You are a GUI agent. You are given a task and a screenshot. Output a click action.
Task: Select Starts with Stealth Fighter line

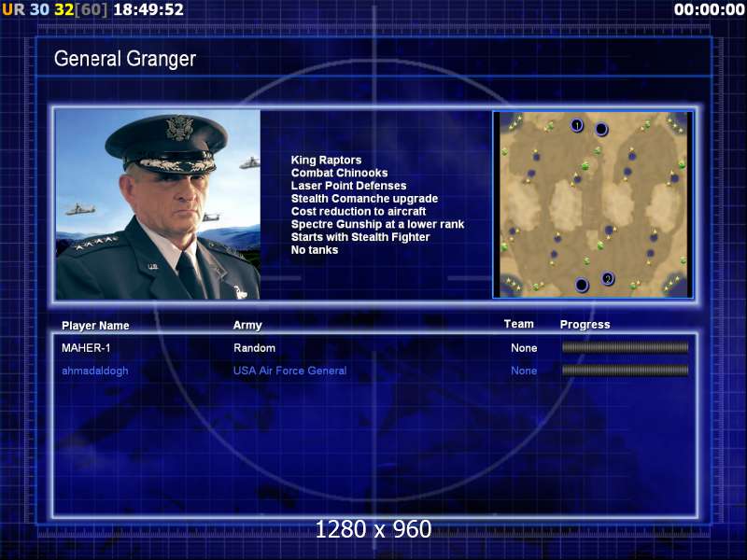[360, 237]
